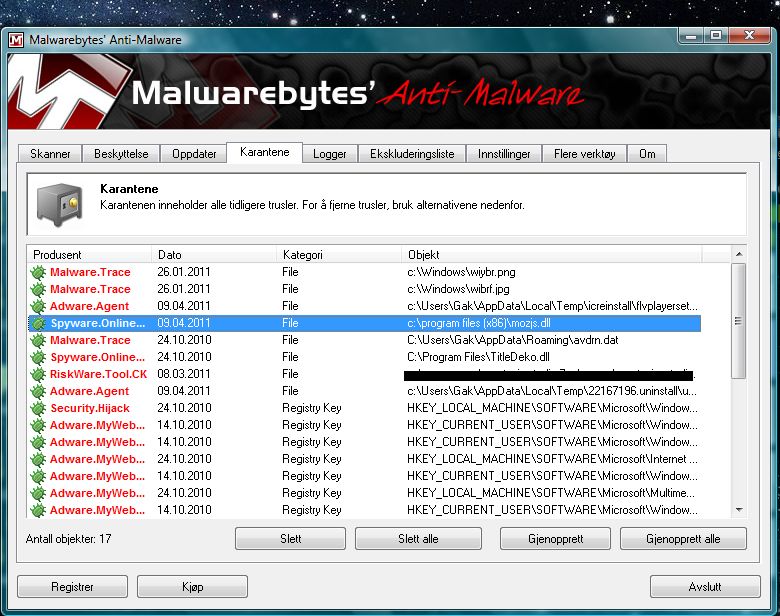The width and height of the screenshot is (780, 616).
Task: Open the Logger tab
Action: 329,154
